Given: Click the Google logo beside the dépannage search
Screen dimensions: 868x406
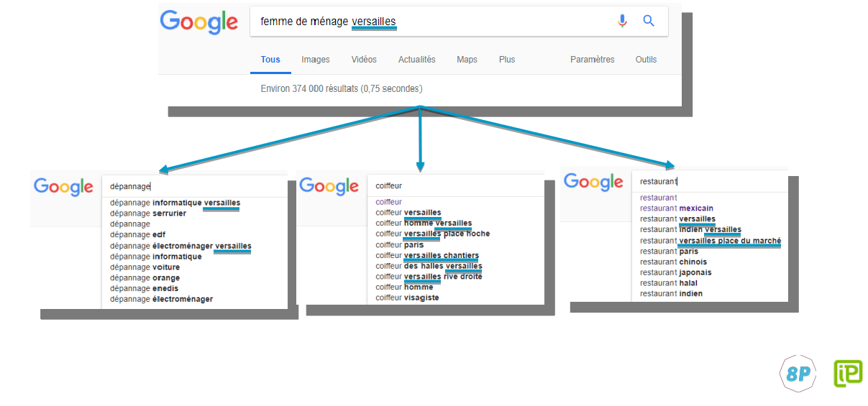Looking at the screenshot, I should (63, 187).
